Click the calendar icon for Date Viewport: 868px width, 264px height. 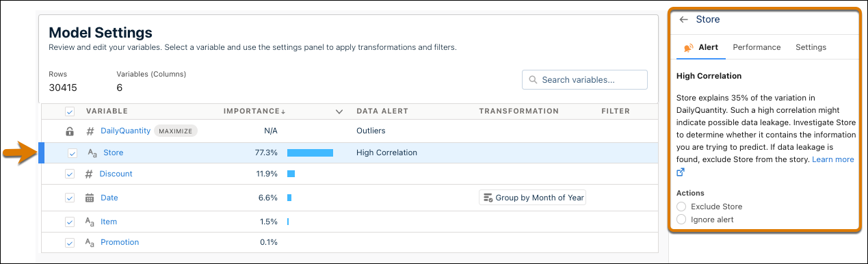(90, 198)
